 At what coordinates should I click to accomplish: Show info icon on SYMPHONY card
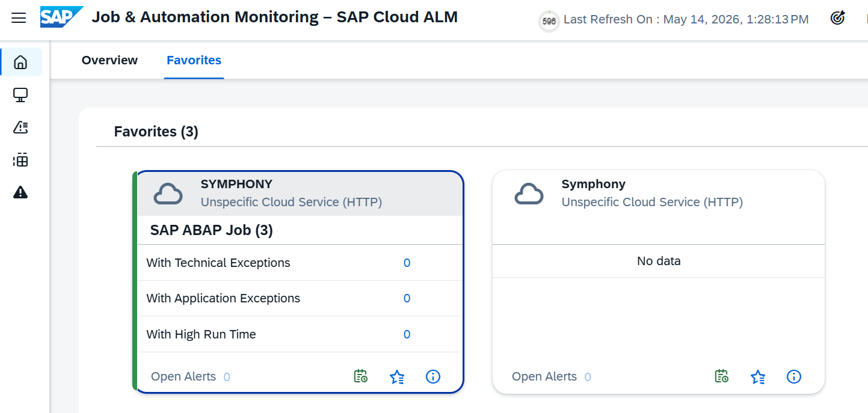[x=433, y=376]
